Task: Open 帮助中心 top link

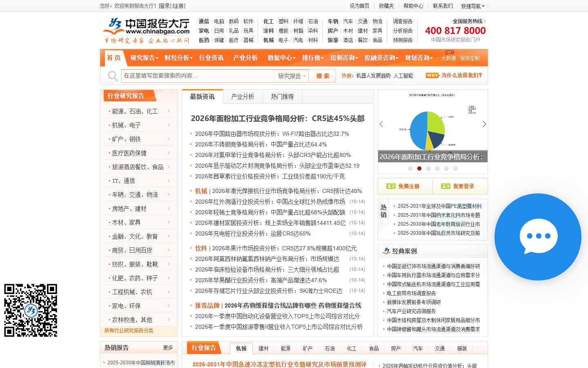Action: click(x=413, y=6)
